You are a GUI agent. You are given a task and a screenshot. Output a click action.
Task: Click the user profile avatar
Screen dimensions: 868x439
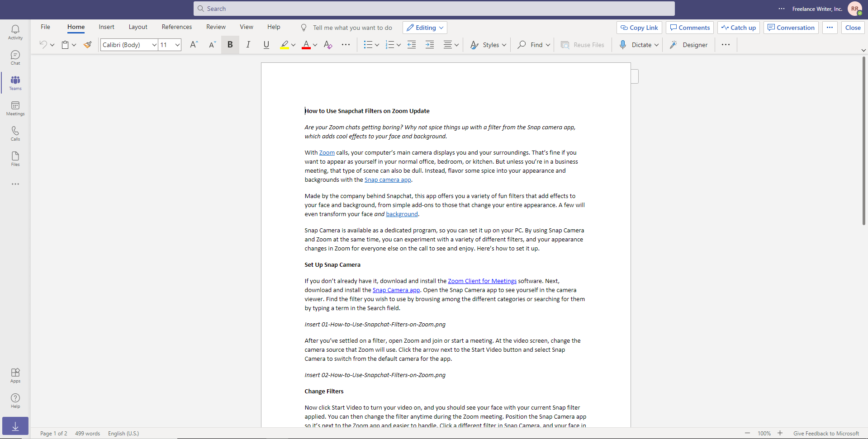point(854,9)
